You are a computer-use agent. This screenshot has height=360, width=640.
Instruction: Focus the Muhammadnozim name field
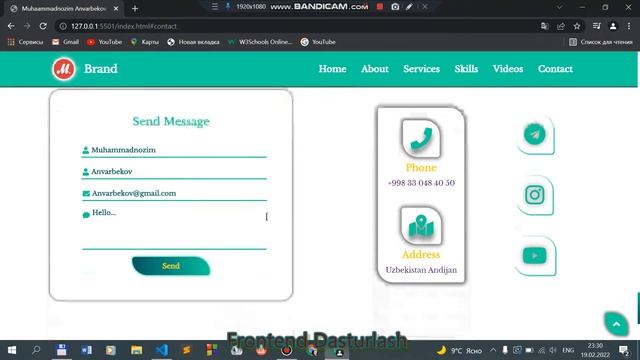174,150
